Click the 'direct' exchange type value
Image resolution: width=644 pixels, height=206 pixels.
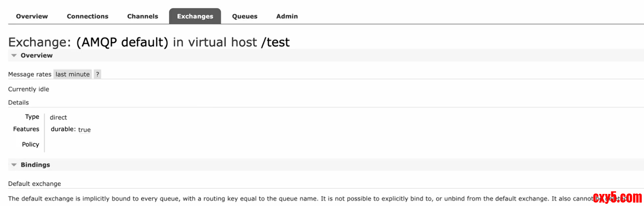[x=58, y=117]
